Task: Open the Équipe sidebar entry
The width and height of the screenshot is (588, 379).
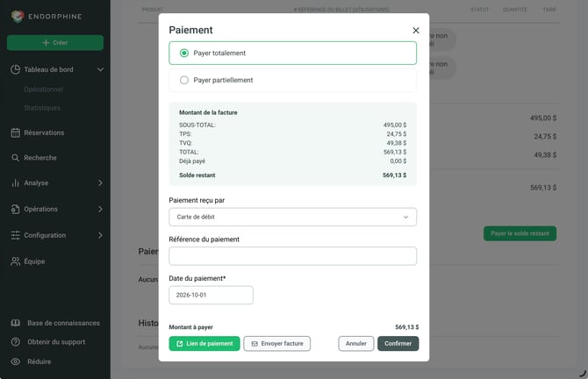Action: click(x=34, y=261)
